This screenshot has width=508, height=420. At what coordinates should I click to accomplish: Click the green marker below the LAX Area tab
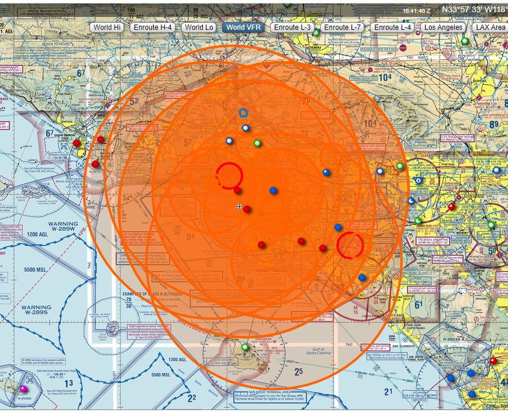(465, 41)
